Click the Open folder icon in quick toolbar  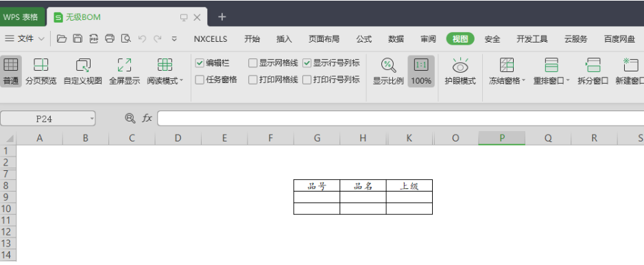click(x=62, y=38)
